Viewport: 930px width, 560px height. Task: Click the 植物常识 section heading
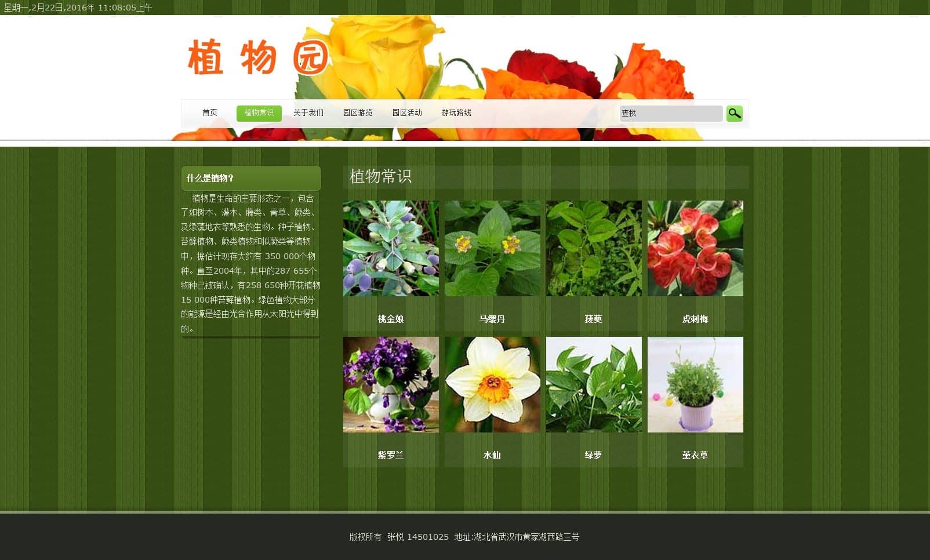tap(380, 177)
